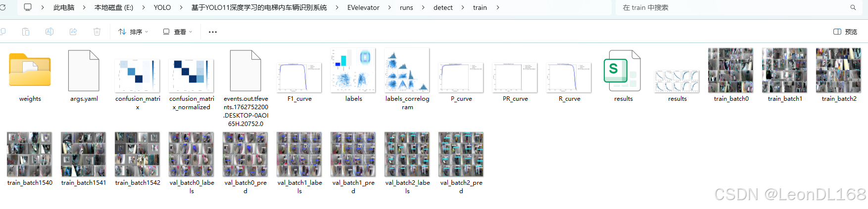Screen dimensions: 868x209
Task: Select train_batch0 image
Action: (x=730, y=70)
